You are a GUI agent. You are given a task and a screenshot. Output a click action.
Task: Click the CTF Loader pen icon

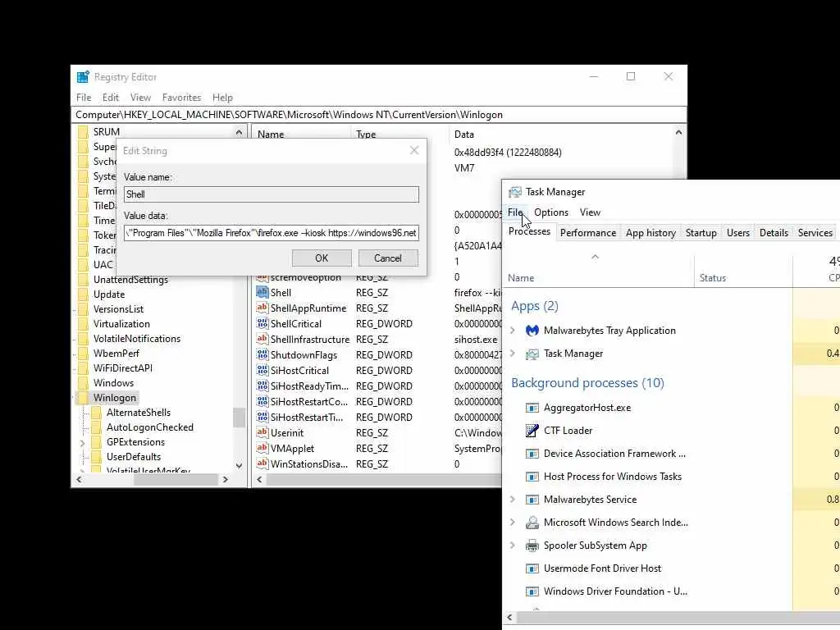[532, 431]
